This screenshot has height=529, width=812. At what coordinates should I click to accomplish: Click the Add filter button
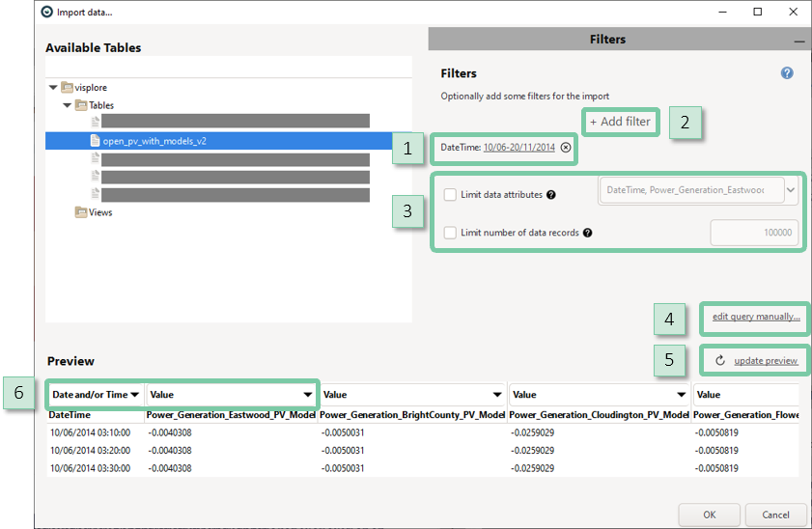[x=621, y=122]
